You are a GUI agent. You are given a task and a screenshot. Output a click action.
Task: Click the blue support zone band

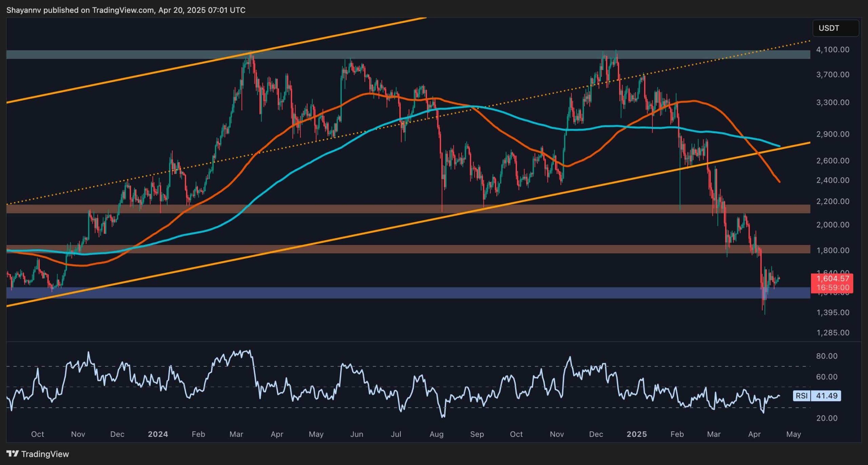click(407, 293)
